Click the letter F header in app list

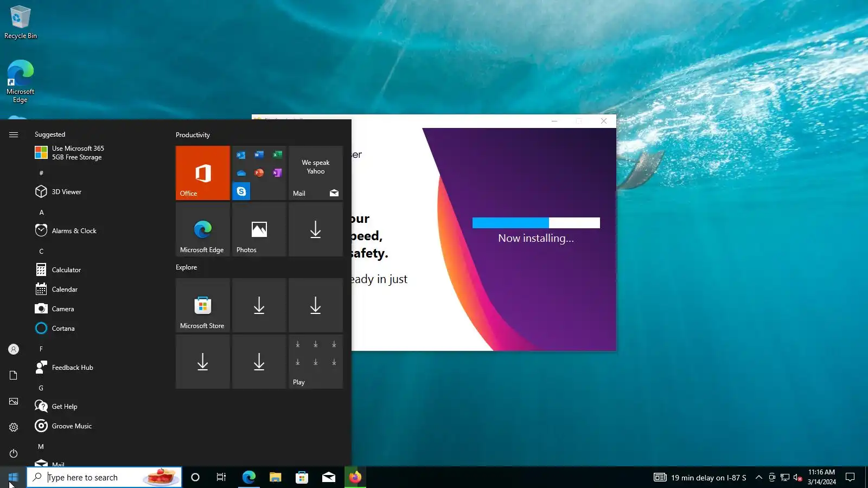click(x=41, y=349)
